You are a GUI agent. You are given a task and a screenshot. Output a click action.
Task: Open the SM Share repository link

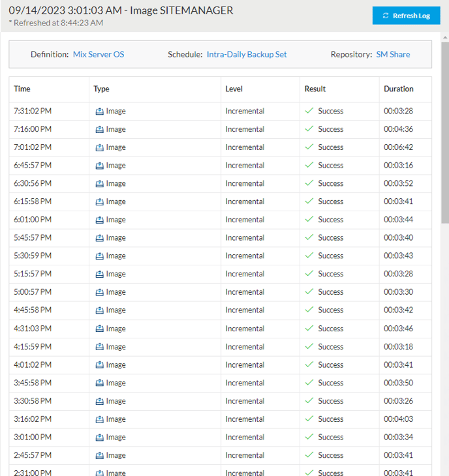pyautogui.click(x=393, y=54)
